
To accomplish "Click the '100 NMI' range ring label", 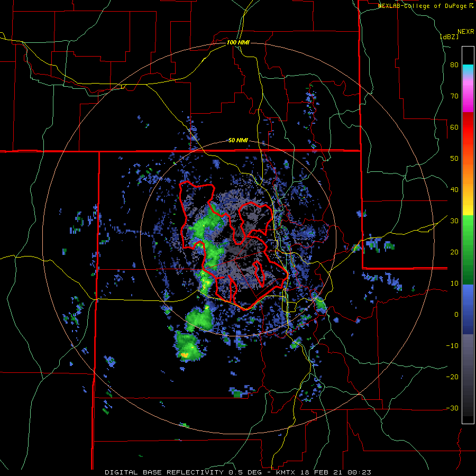I will click(238, 42).
